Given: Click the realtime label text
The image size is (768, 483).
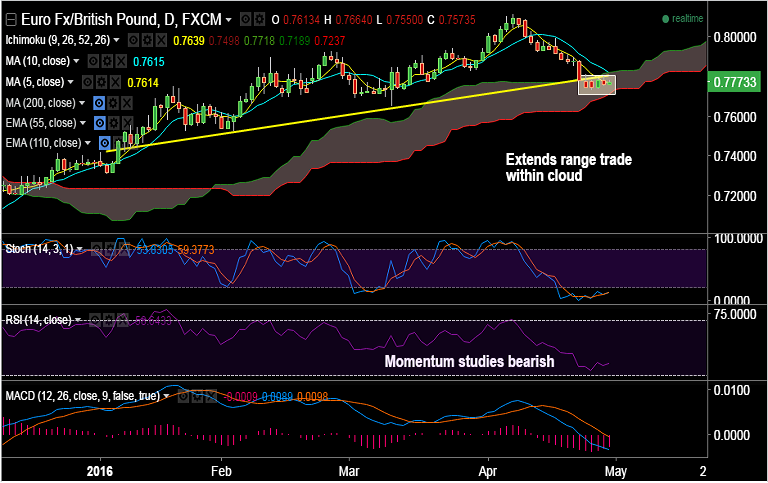Looking at the screenshot, I should click(x=687, y=19).
